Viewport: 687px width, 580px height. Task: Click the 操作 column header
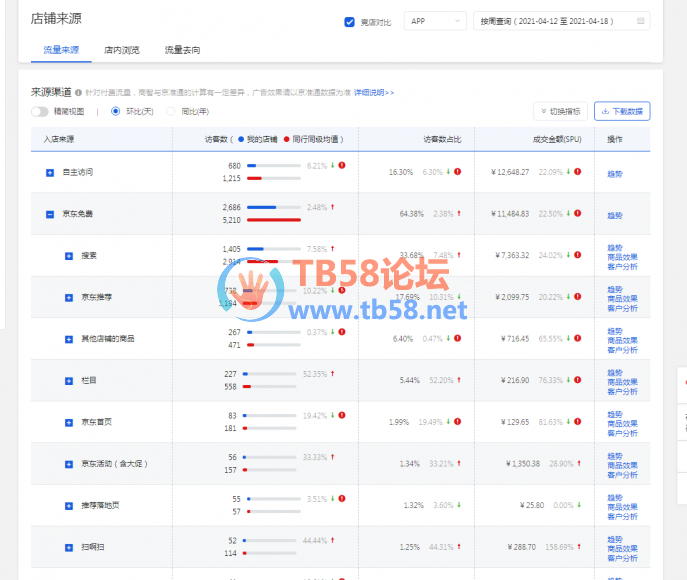pyautogui.click(x=615, y=139)
